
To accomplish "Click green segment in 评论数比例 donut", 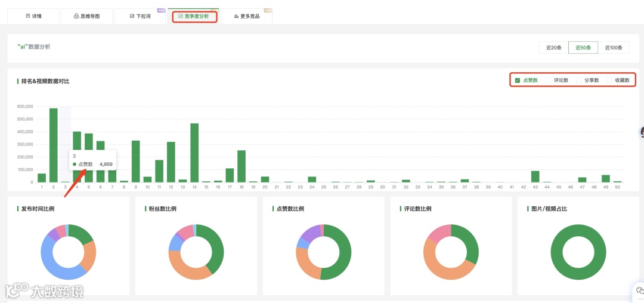I will [470, 240].
